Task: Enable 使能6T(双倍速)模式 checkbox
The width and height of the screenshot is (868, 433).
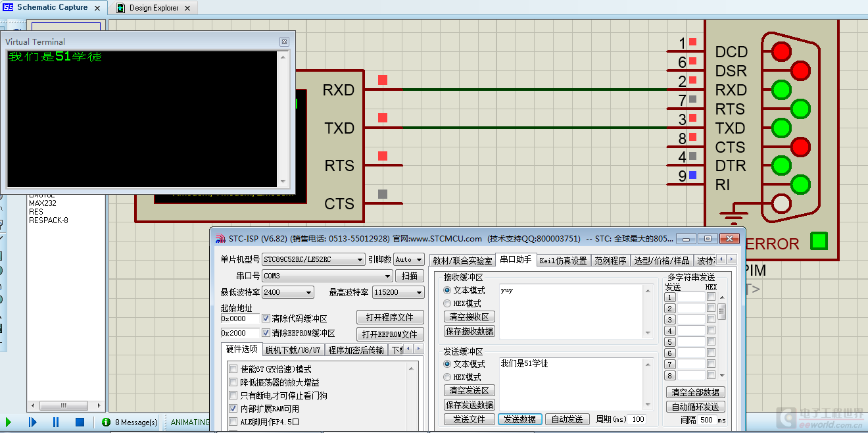Action: 233,369
